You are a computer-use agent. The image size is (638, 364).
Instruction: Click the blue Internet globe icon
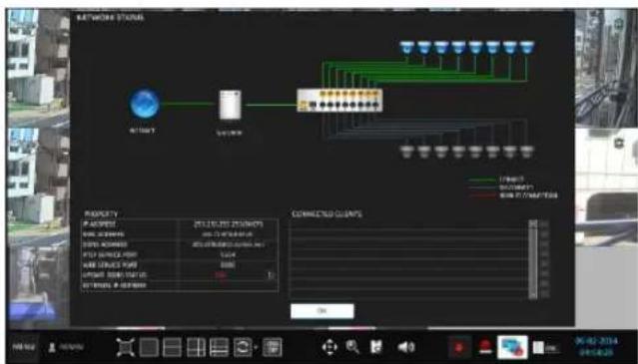145,104
